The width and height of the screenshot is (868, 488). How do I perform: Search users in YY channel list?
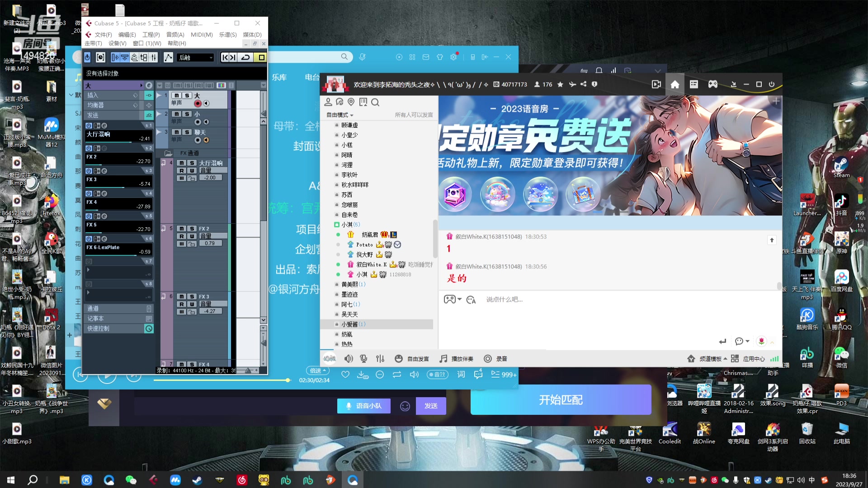click(375, 103)
